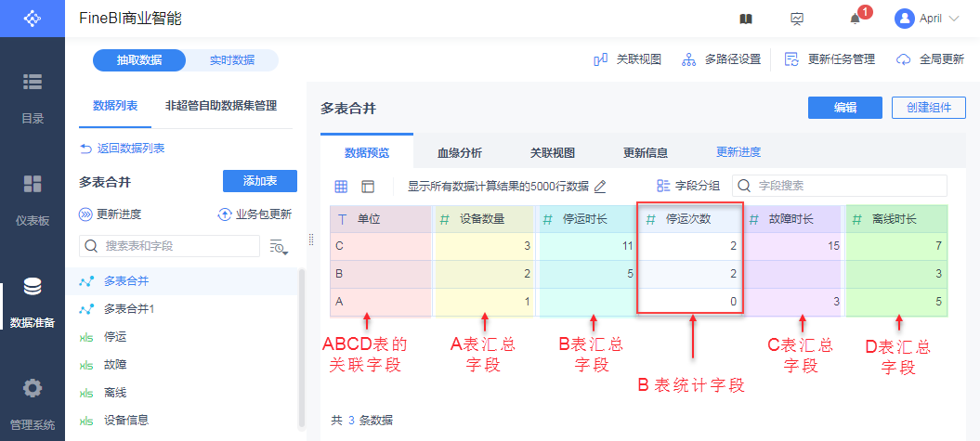The width and height of the screenshot is (980, 441).
Task: Click the table grid view icon
Action: click(x=341, y=187)
